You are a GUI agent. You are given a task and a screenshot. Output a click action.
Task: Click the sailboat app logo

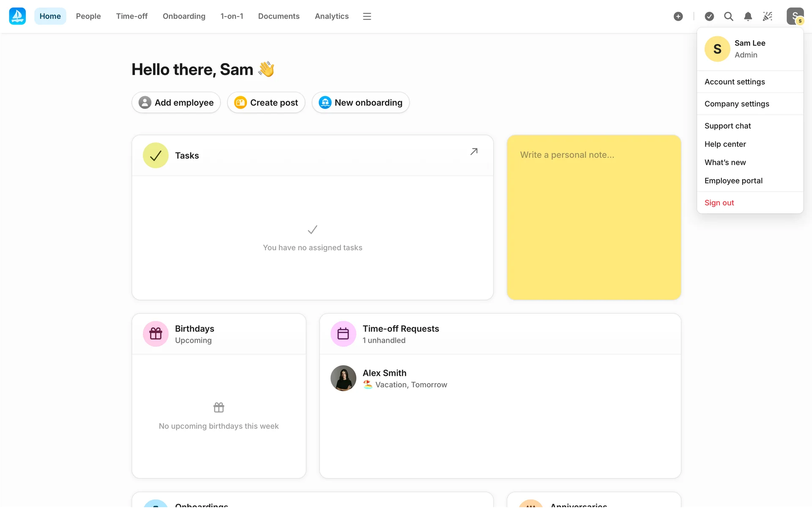(x=17, y=16)
